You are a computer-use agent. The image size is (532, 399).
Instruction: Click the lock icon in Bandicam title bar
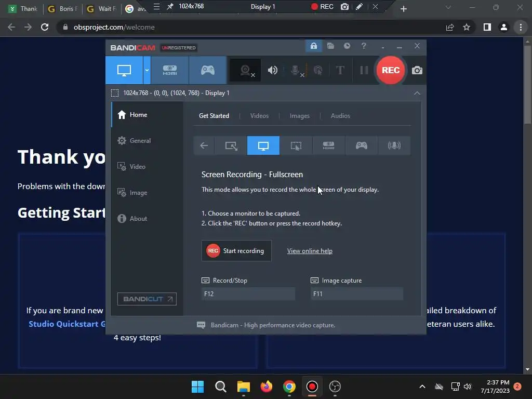click(313, 46)
